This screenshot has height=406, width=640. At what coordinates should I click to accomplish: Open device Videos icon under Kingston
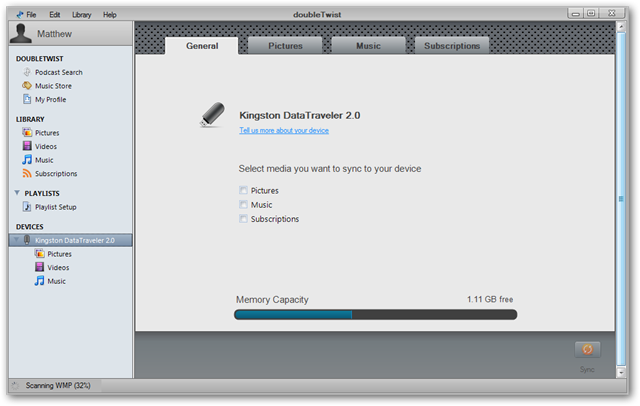pos(40,267)
